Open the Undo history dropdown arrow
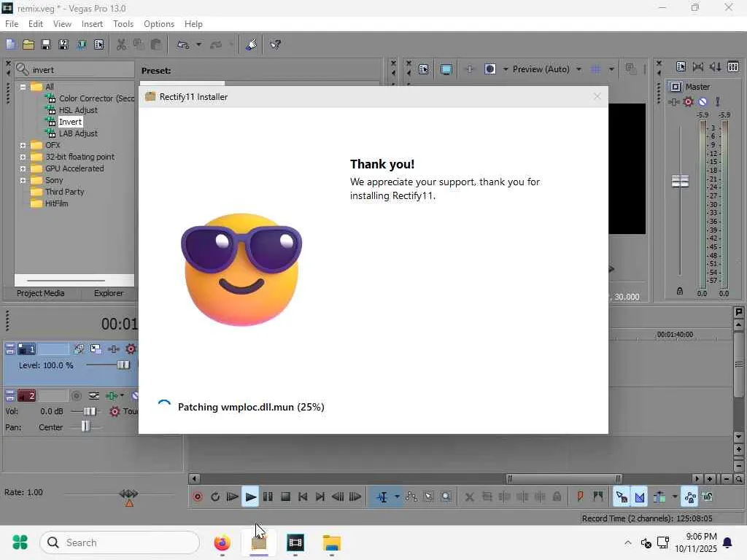747x560 pixels. tap(198, 44)
